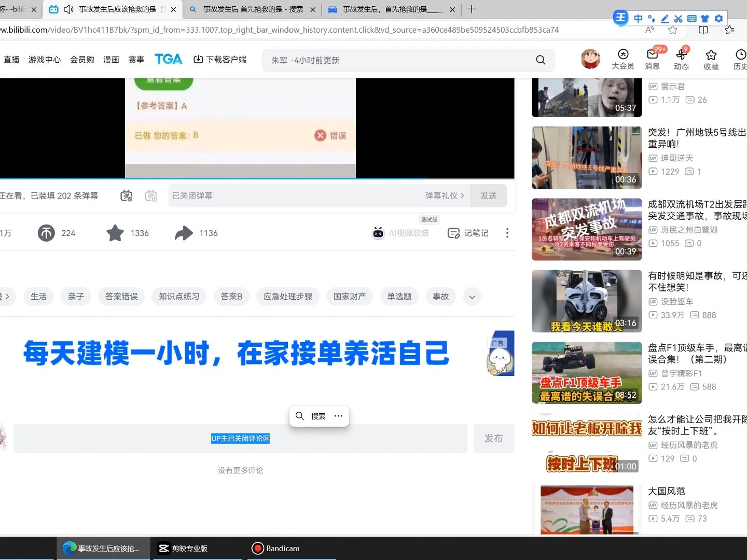Open 记笔记 note icon
The height and width of the screenshot is (560, 747).
[x=454, y=233]
